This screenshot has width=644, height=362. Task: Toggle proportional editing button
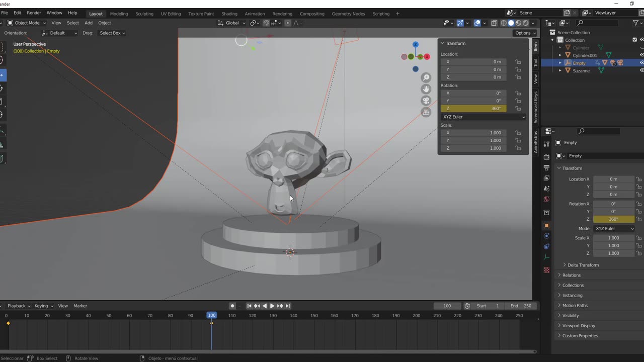pos(288,23)
